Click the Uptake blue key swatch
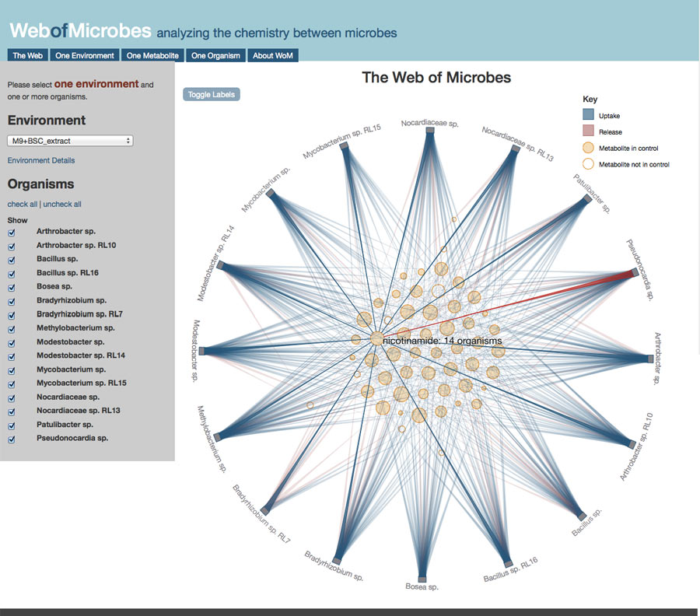 pos(588,115)
